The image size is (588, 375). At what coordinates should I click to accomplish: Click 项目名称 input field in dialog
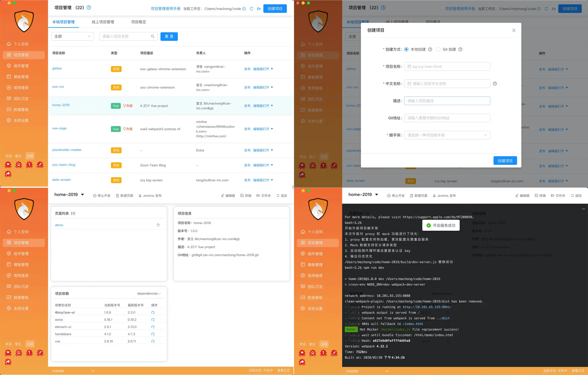[447, 66]
